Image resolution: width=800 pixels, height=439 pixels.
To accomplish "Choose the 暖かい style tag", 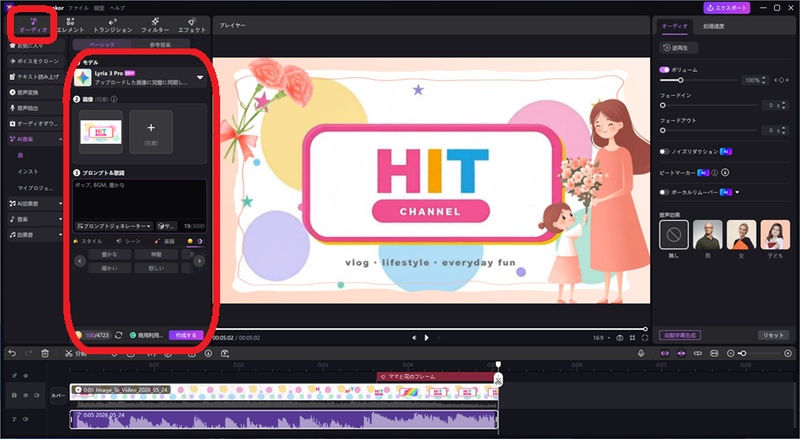I will tap(109, 267).
